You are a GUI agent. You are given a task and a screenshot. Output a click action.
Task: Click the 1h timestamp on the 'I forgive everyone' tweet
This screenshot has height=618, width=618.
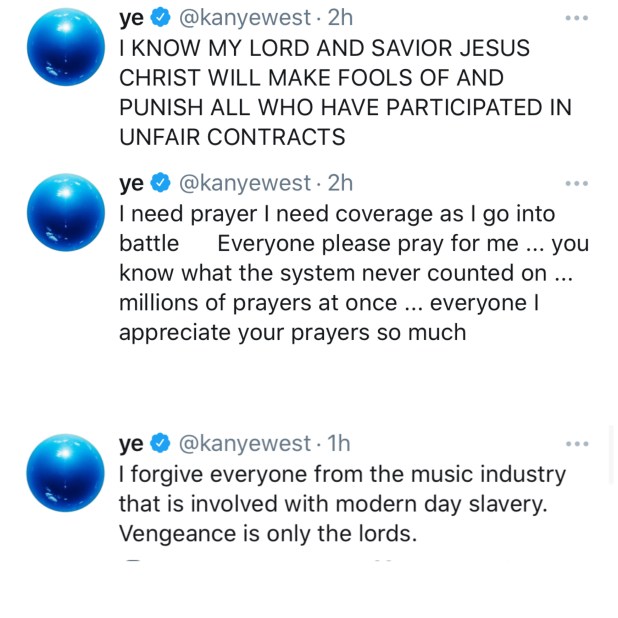(339, 444)
